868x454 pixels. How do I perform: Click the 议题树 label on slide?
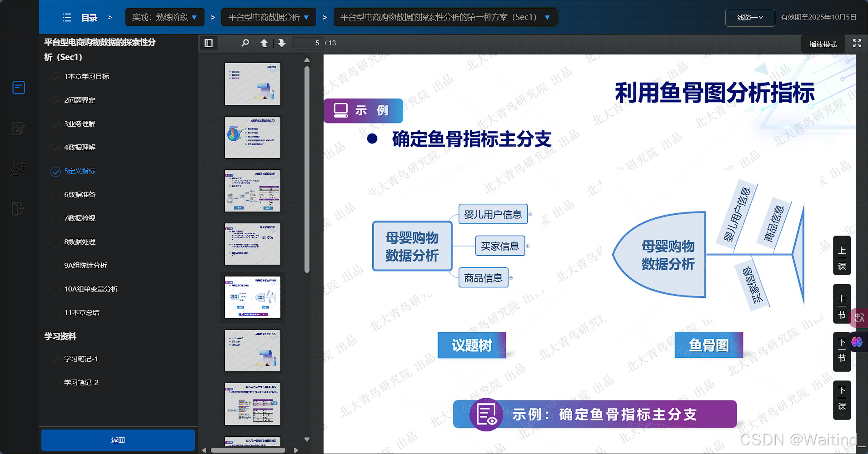tap(472, 345)
